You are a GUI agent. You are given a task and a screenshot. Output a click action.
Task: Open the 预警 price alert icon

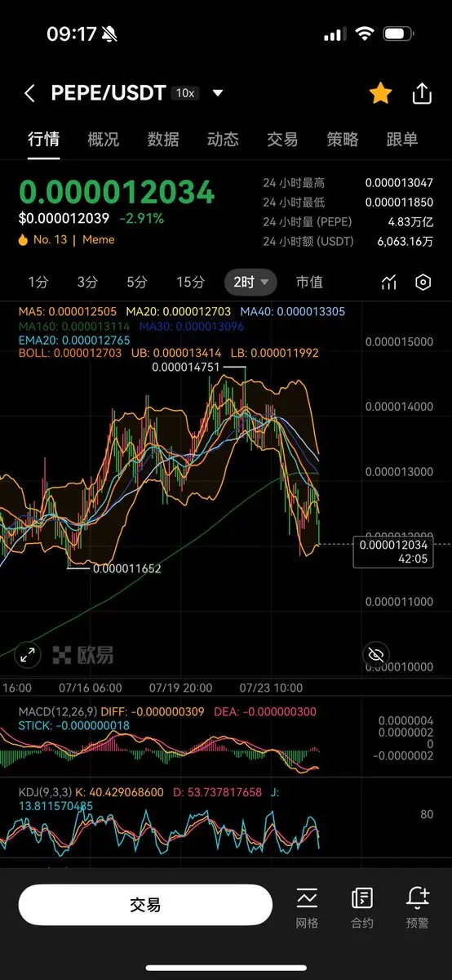click(x=417, y=908)
